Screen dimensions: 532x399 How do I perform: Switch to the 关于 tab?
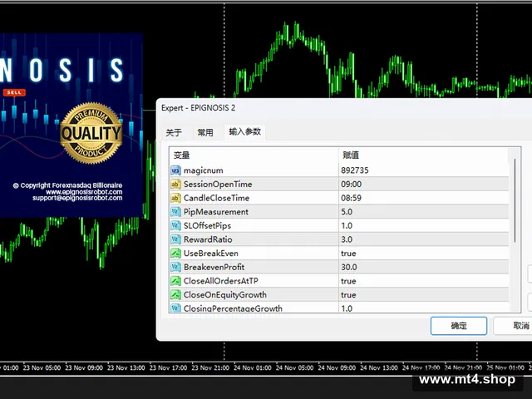[174, 132]
